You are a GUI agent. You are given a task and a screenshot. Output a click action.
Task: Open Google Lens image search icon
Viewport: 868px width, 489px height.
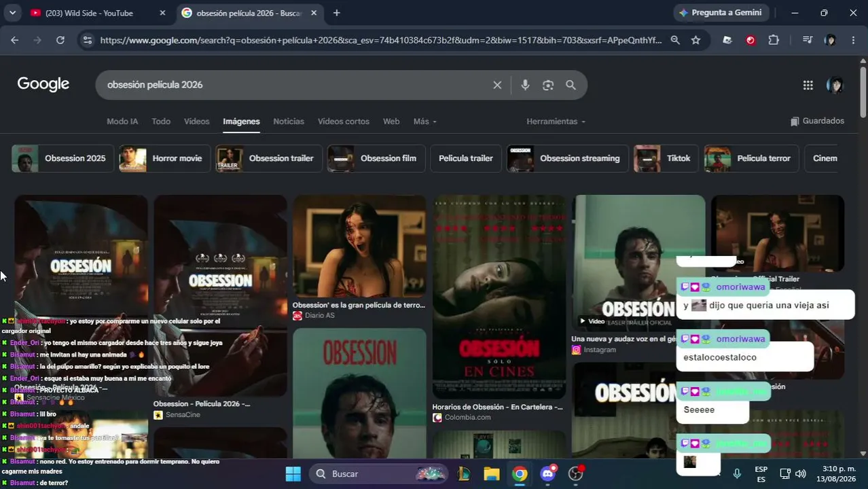548,85
